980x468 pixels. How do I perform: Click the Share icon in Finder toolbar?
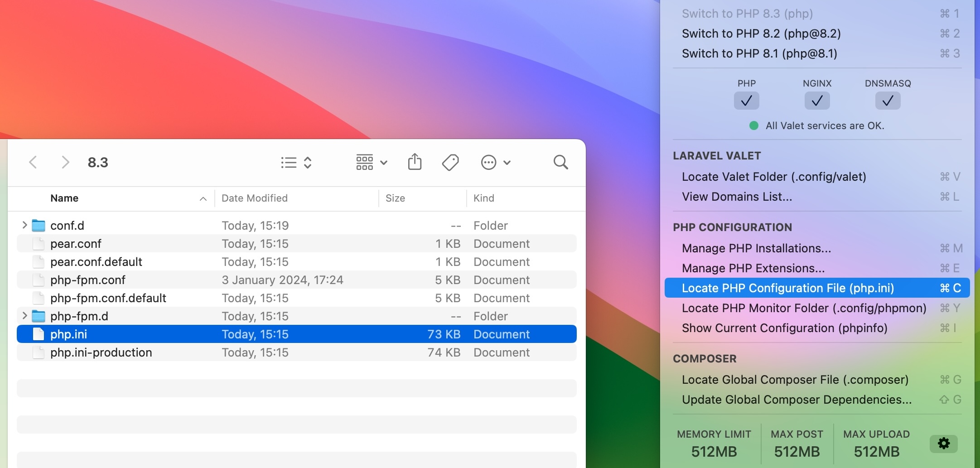[415, 162]
